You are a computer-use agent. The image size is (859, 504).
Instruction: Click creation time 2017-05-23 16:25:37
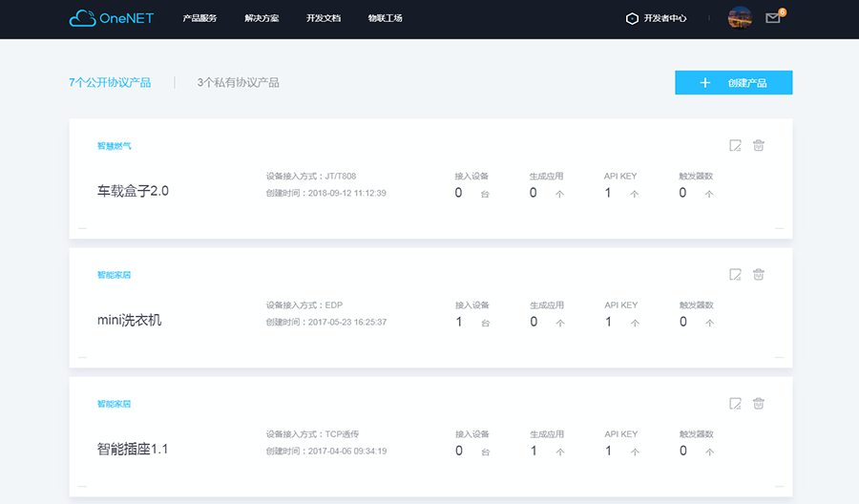[347, 322]
